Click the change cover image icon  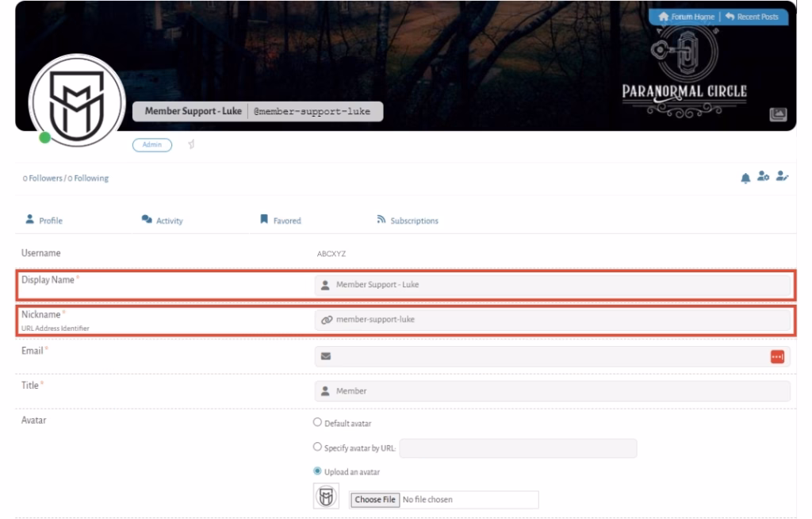[x=778, y=114]
